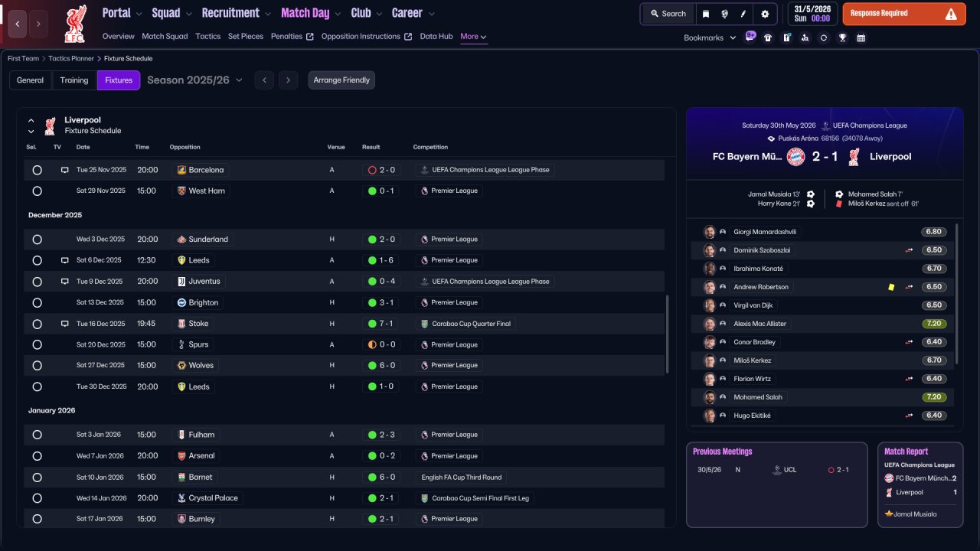The image size is (980, 551).
Task: Select the Brighton fixture radio button
Action: (x=37, y=303)
